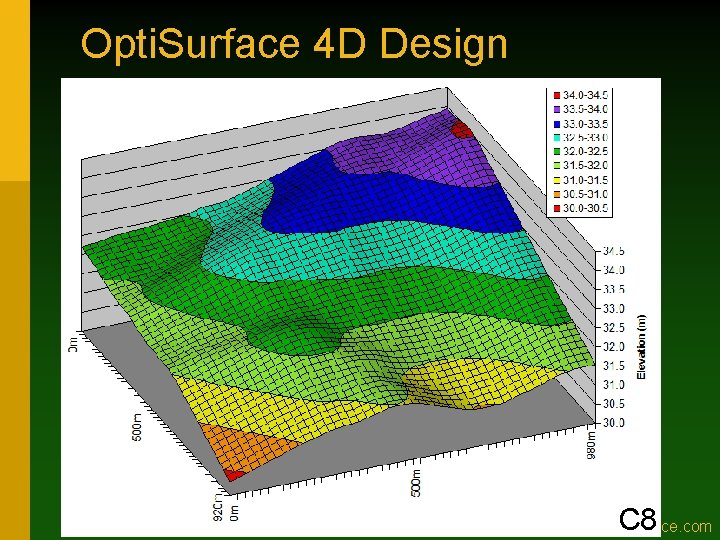The height and width of the screenshot is (540, 720).
Task: Click the red 30.0-30.5 legend swatch
Action: coord(557,208)
